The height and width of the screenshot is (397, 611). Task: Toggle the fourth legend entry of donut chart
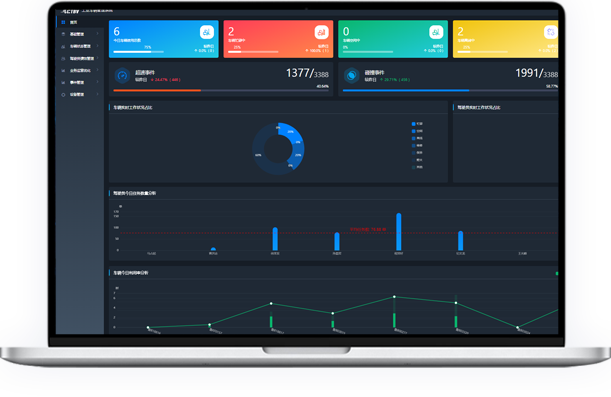pyautogui.click(x=417, y=145)
